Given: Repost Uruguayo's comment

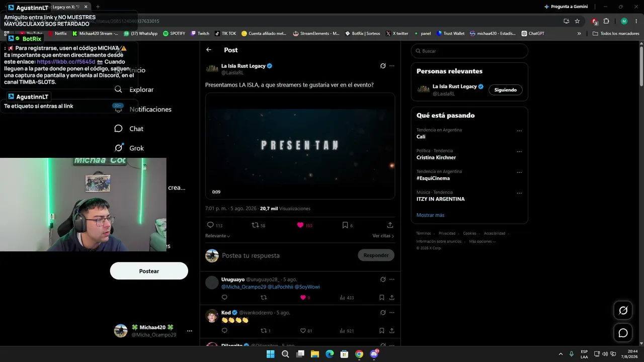Looking at the screenshot, I should coord(263,298).
